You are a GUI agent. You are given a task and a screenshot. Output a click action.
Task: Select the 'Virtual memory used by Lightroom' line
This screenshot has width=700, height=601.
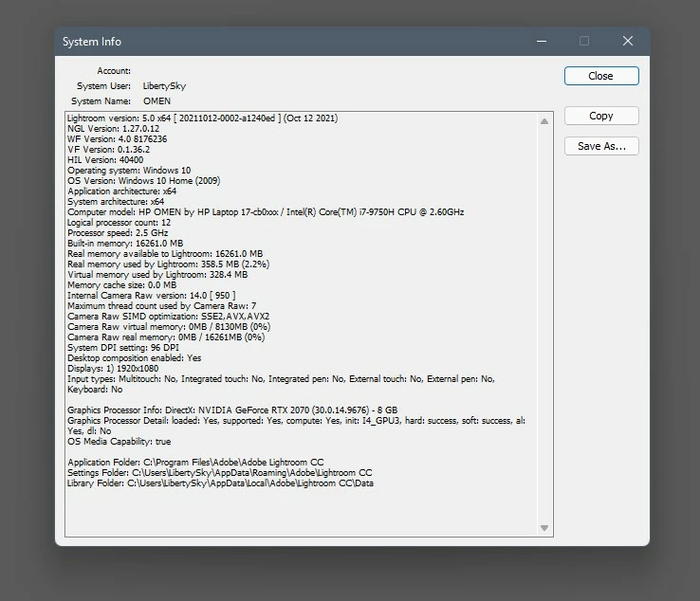[x=157, y=274]
